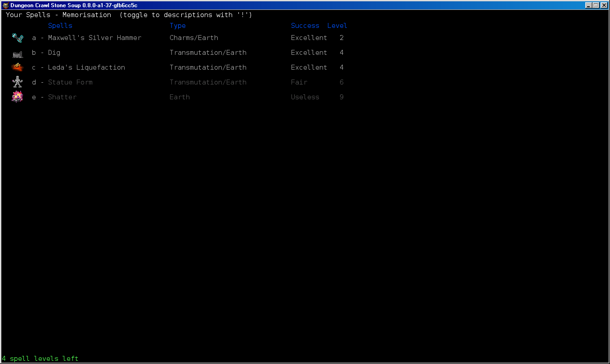610x364 pixels.
Task: Click the Statue Form spell icon
Action: [x=18, y=82]
